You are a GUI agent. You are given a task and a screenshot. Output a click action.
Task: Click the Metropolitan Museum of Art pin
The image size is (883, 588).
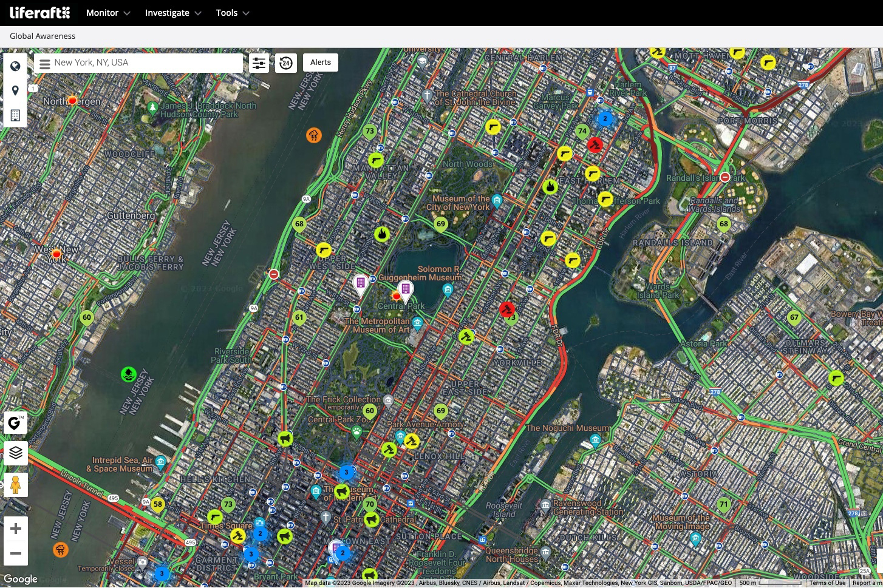(x=417, y=323)
